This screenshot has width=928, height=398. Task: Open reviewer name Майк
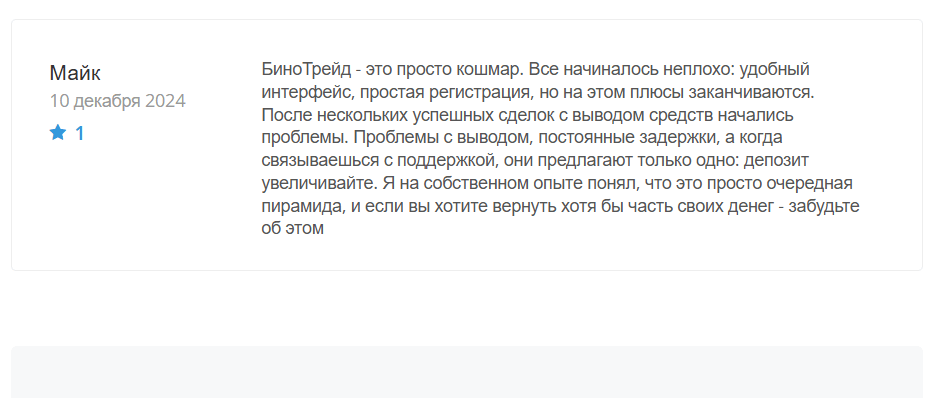(75, 73)
